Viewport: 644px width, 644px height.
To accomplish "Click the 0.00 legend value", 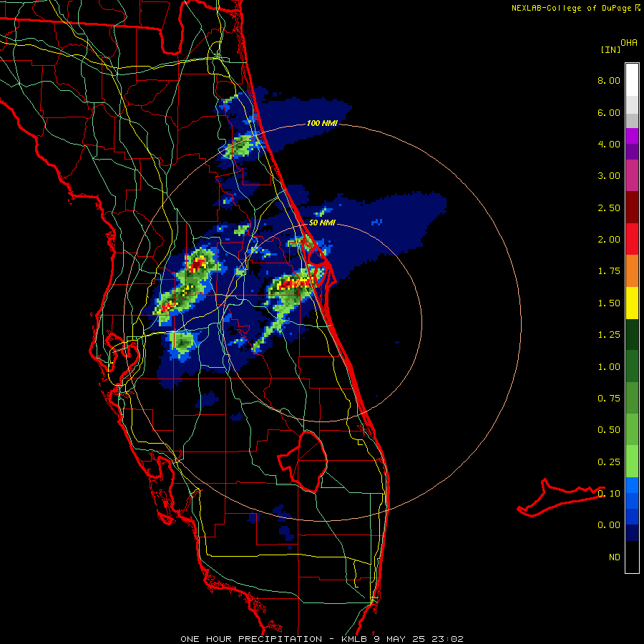I will pos(609,525).
